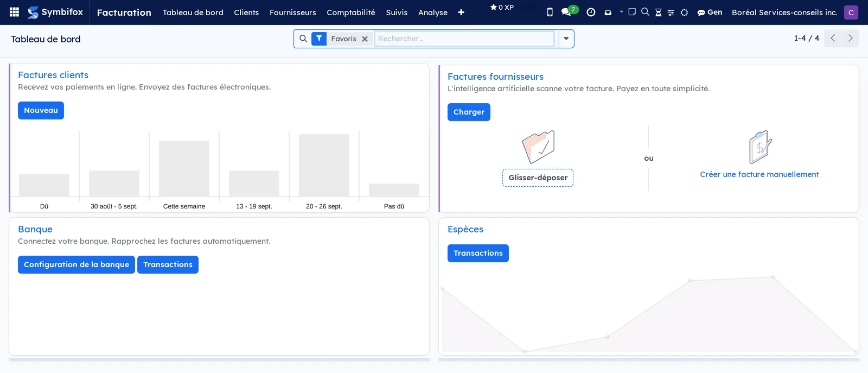
Task: Create a Nouveau customer invoice
Action: pyautogui.click(x=41, y=110)
